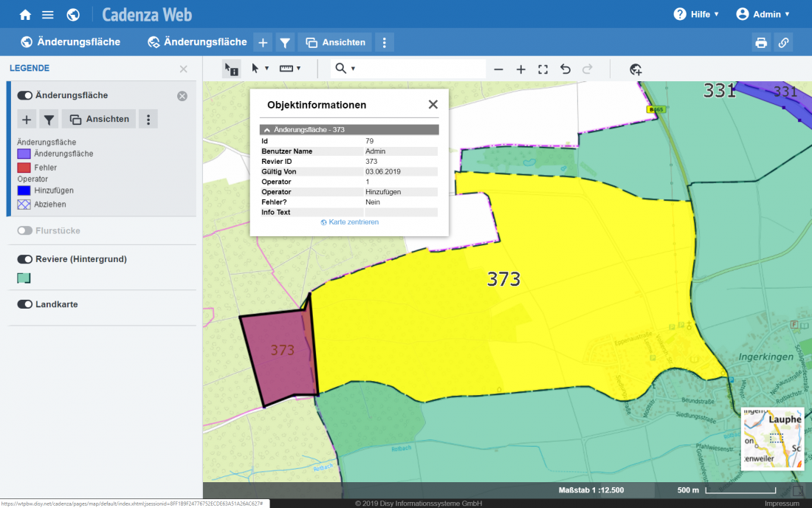Viewport: 812px width, 508px height.
Task: Click the full extent zoom icon
Action: [x=543, y=69]
